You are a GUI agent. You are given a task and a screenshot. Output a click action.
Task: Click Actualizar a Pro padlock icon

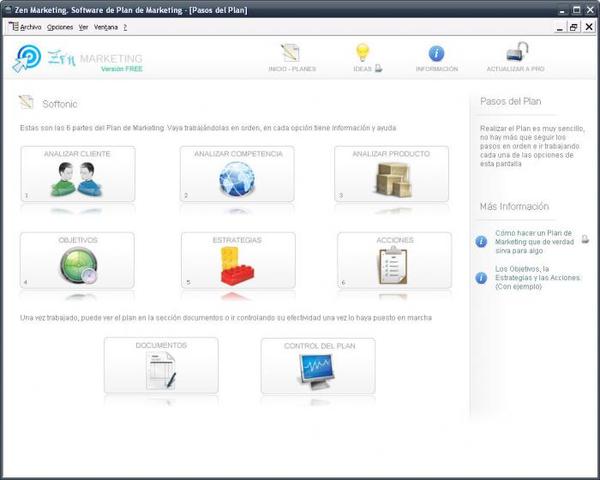point(517,52)
